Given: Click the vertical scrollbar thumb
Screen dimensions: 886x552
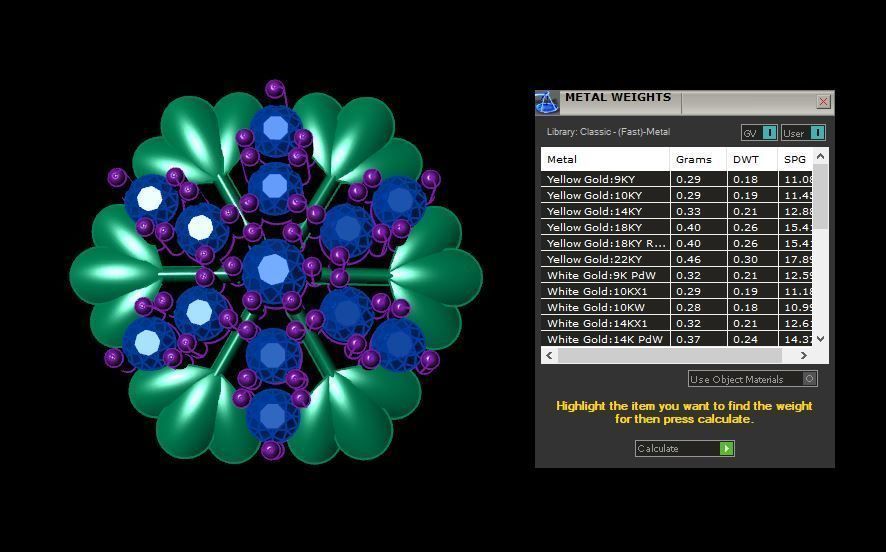Looking at the screenshot, I should click(821, 197).
